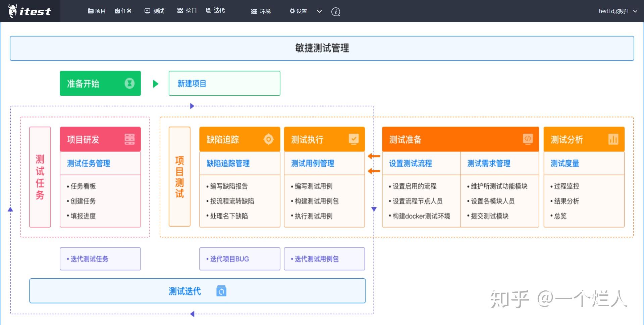
Task: Click the 测试准备 code icon
Action: click(528, 139)
